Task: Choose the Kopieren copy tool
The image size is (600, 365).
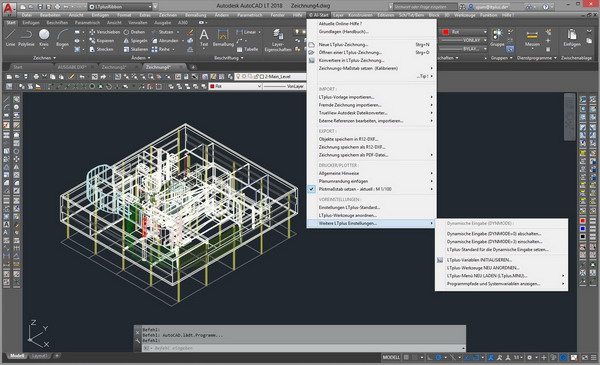Action: [102, 41]
